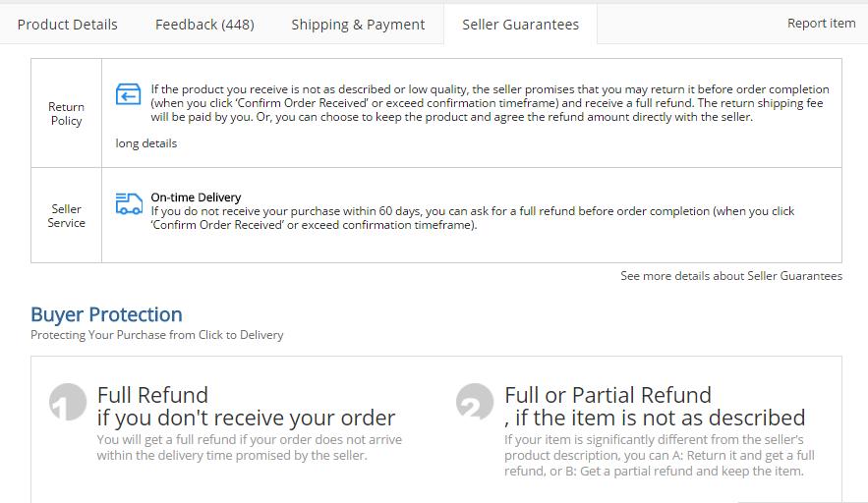Click the Buyer Protection heading

tap(106, 314)
